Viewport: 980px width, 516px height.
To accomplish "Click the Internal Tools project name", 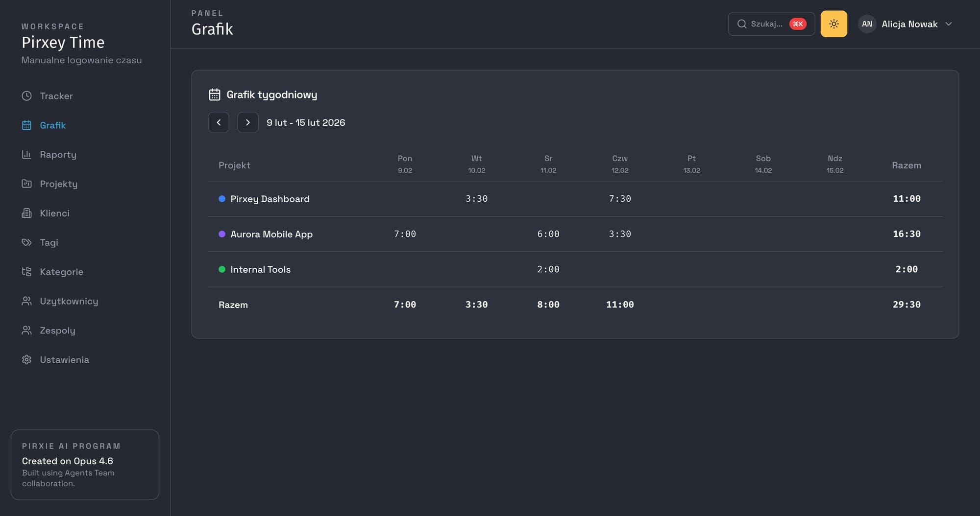I will pyautogui.click(x=260, y=269).
